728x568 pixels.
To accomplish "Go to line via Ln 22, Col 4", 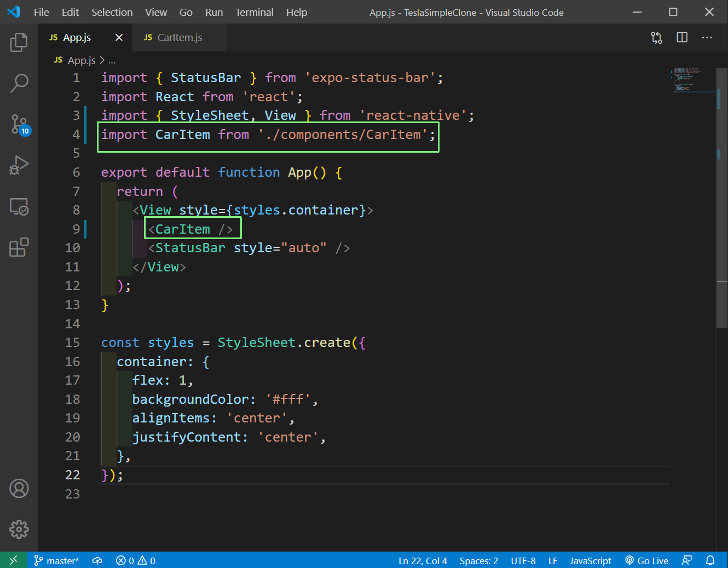I will click(x=423, y=560).
